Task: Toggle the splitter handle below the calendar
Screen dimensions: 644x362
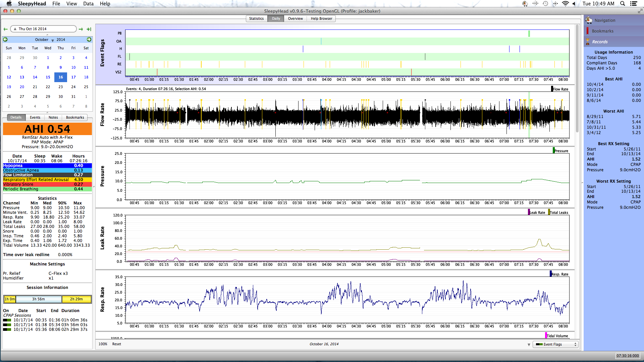Action: 47,112
